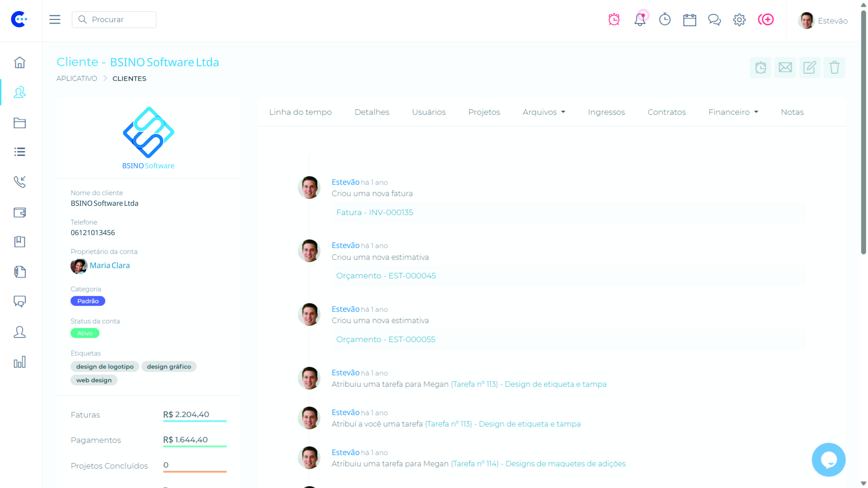The width and height of the screenshot is (868, 488).
Task: Edit client with pencil icon
Action: pyautogui.click(x=809, y=67)
